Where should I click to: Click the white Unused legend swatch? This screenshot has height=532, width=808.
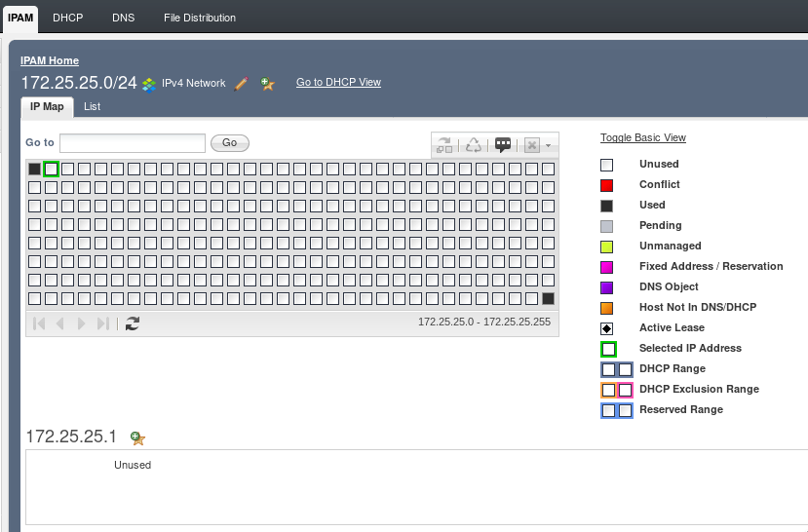pos(607,165)
